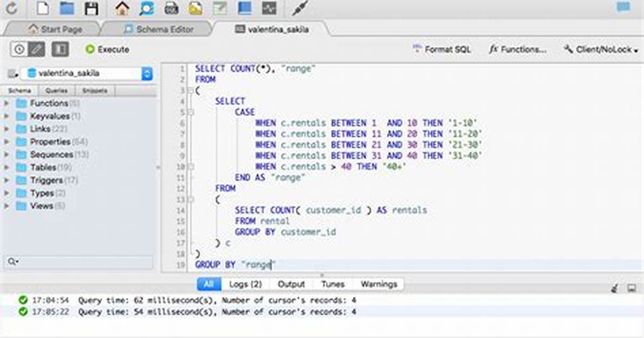Toggle the pencil edit mode button
The height and width of the screenshot is (338, 644).
click(x=37, y=50)
